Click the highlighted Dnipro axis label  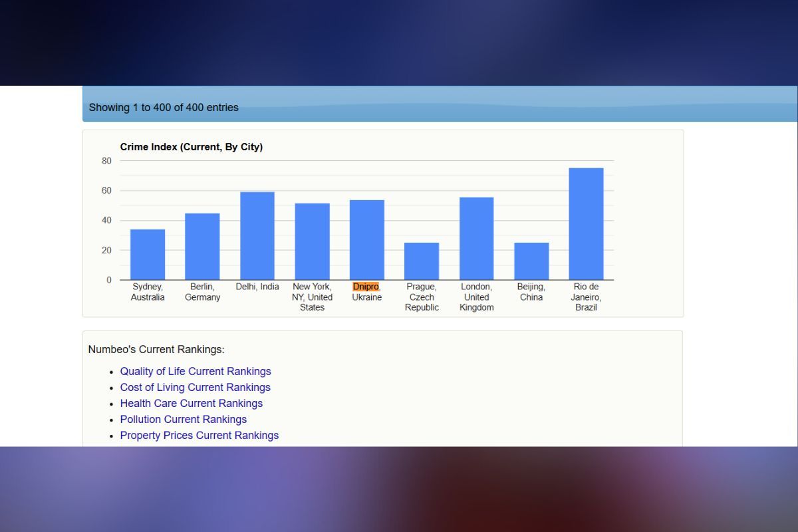click(366, 287)
